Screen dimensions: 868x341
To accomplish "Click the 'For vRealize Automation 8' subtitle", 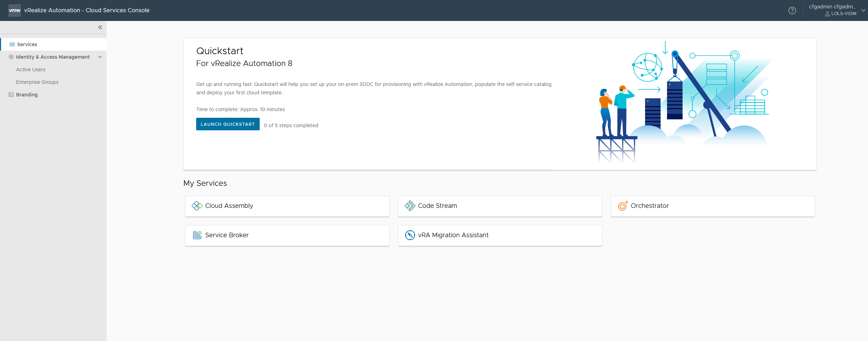I will tap(244, 64).
